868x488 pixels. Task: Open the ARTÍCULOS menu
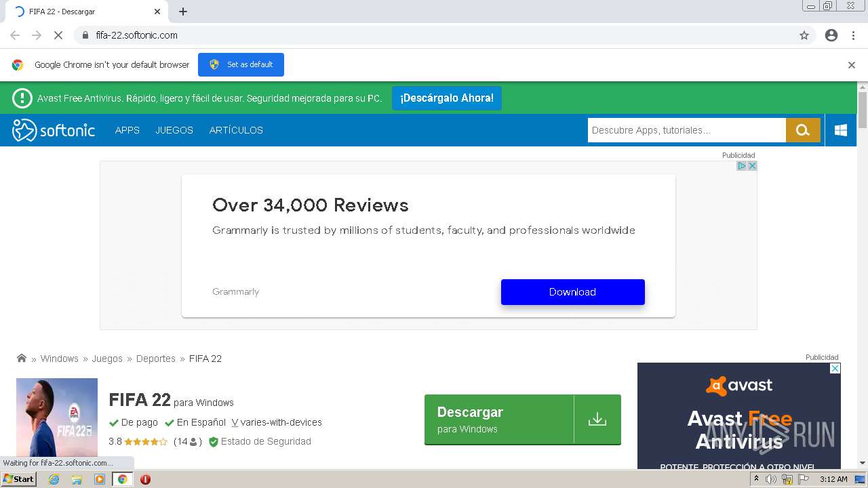click(236, 130)
